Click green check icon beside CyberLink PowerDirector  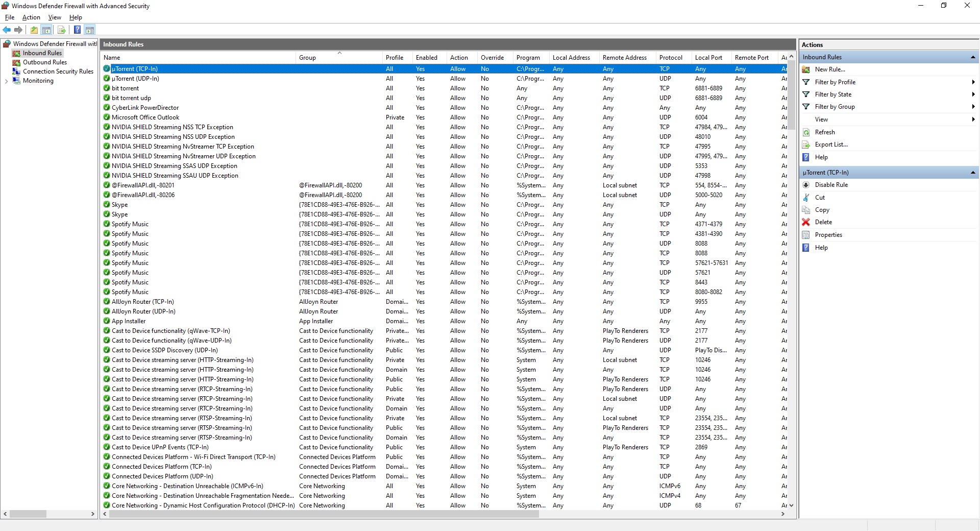[107, 108]
